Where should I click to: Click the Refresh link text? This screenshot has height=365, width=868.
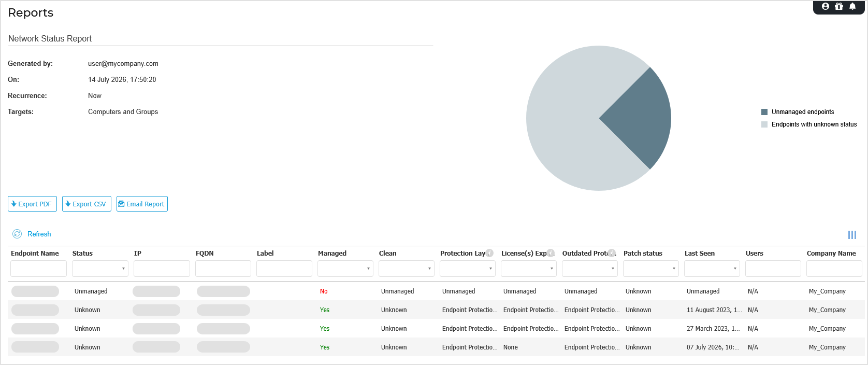pos(39,234)
